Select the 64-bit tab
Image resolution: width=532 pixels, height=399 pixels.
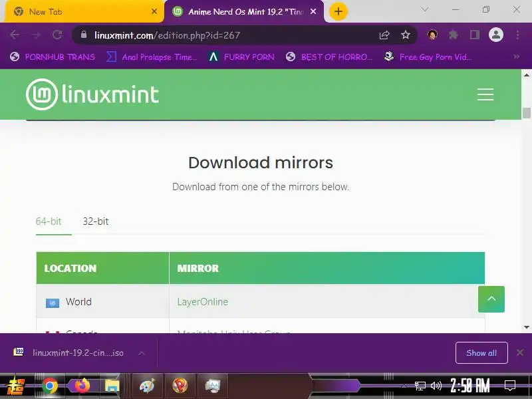click(49, 221)
